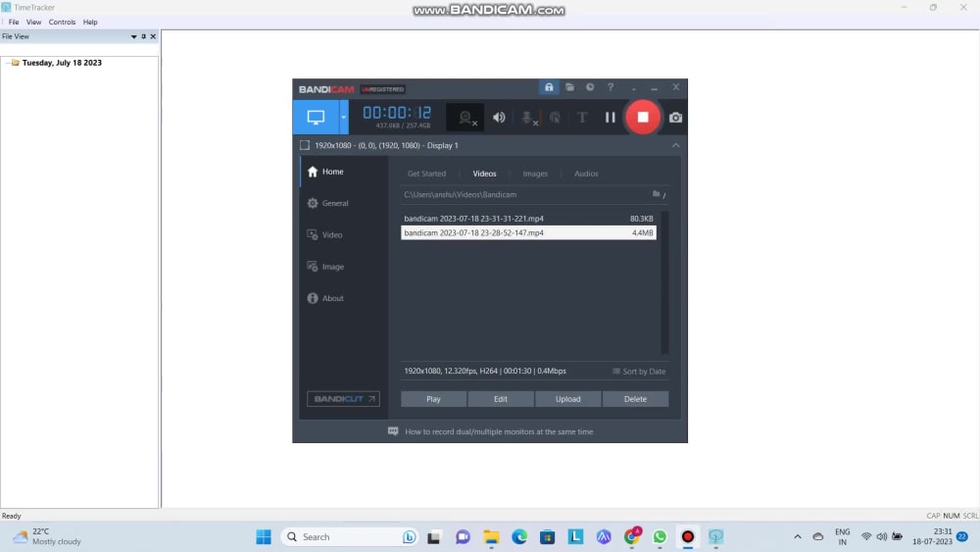Screen dimensions: 980x552
Task: Toggle the text overlay T icon
Action: click(x=582, y=118)
